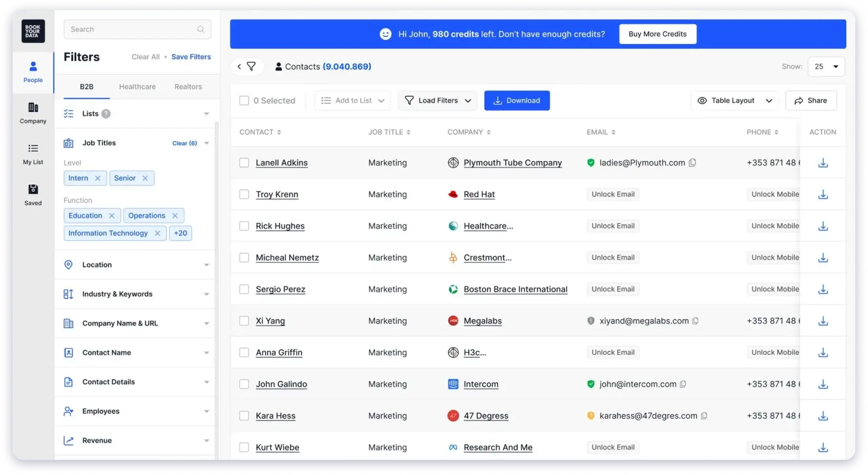The width and height of the screenshot is (868, 475).
Task: Open the Company section in sidebar
Action: coord(33,113)
